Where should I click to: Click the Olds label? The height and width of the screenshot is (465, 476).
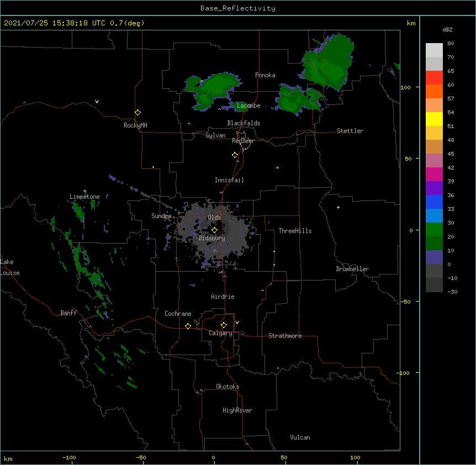point(214,218)
